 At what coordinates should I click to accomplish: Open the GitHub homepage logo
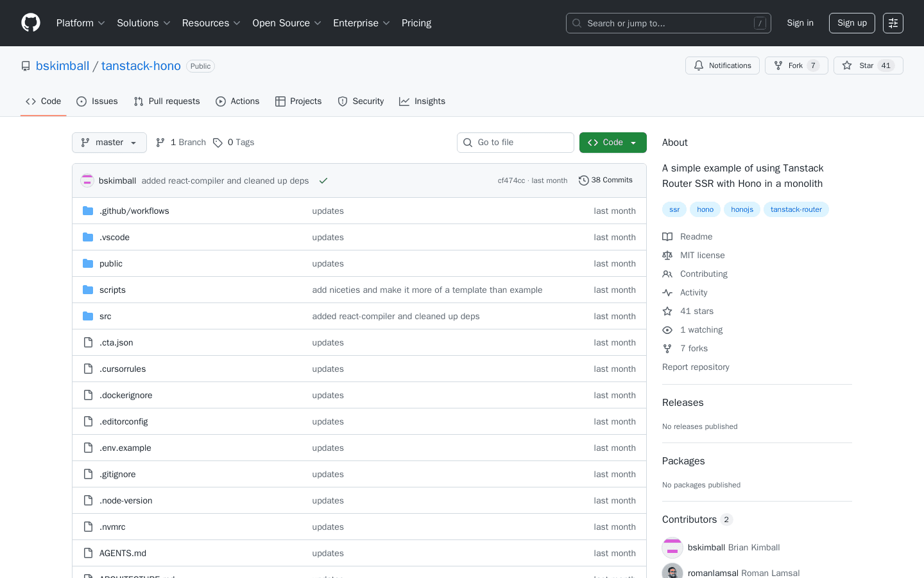coord(31,23)
